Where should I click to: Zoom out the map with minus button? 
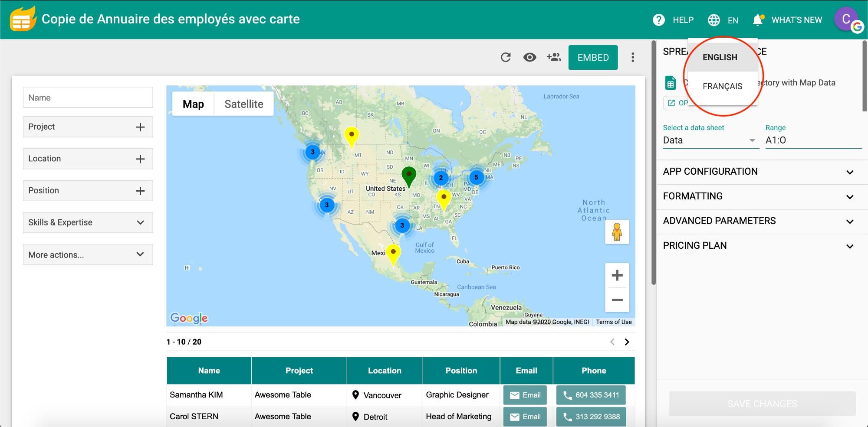pos(617,300)
